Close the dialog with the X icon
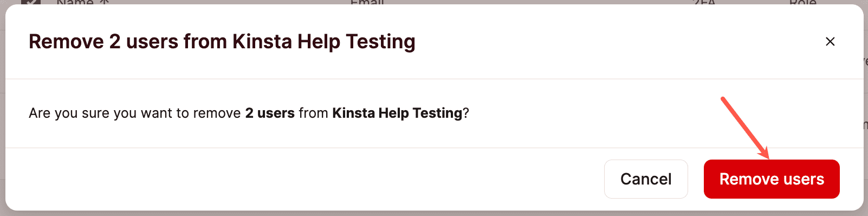This screenshot has height=216, width=868. 830,41
